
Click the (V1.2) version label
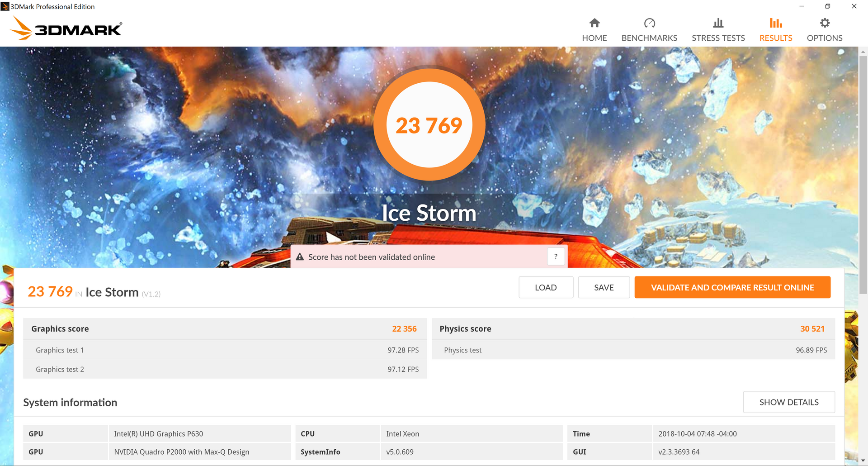(x=151, y=294)
